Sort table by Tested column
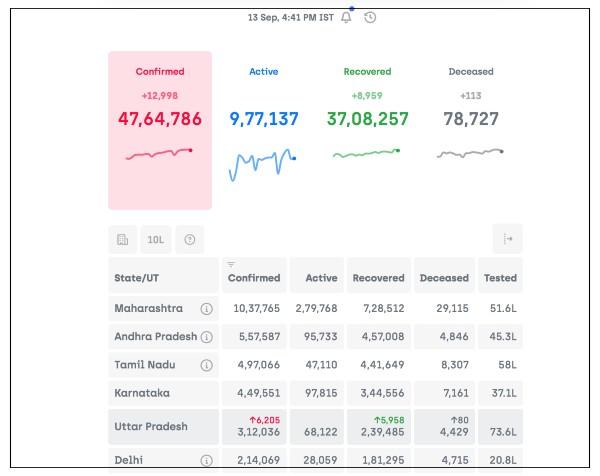Viewport: 600px width, 476px height. tap(500, 277)
